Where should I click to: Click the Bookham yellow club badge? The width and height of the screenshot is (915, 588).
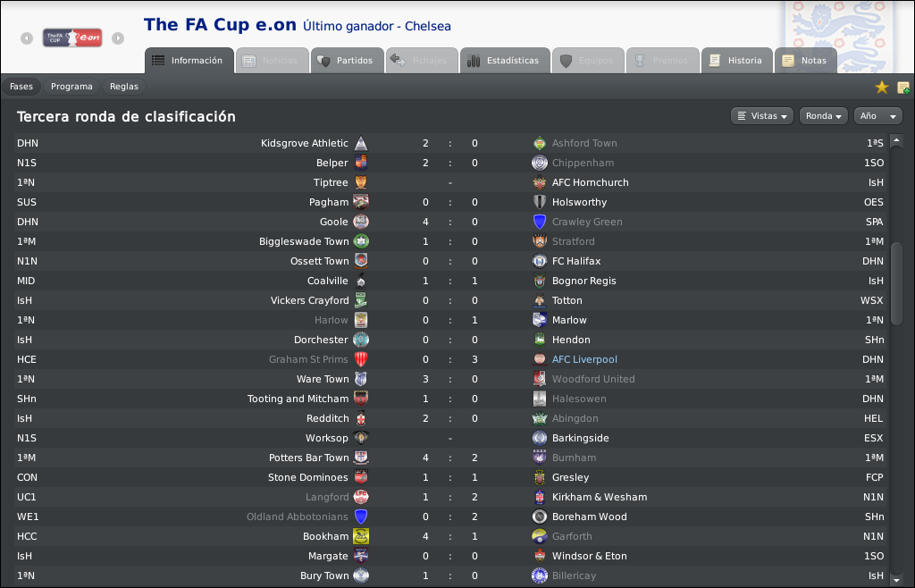[361, 536]
